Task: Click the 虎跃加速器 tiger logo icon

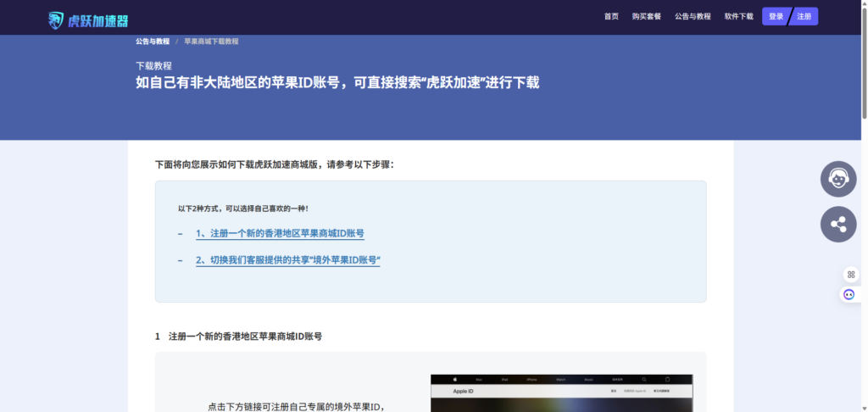Action: coord(56,20)
